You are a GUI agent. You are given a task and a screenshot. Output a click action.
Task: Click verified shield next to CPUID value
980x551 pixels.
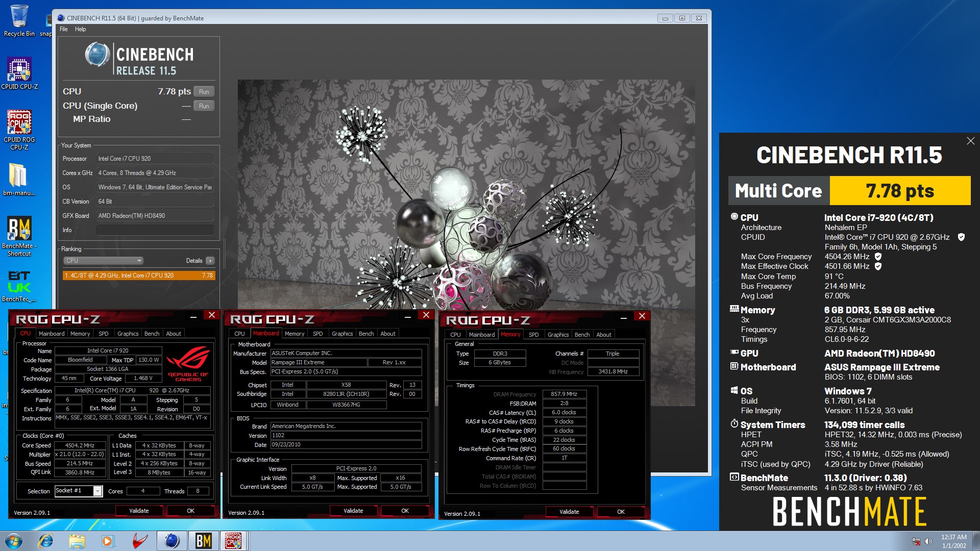961,237
